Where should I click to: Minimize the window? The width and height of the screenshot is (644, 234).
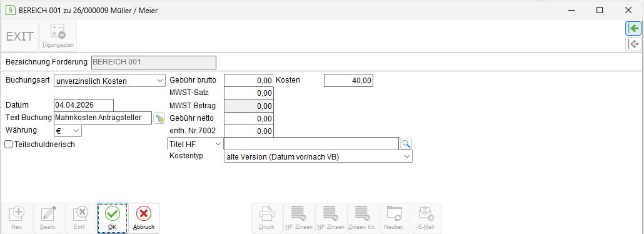pos(571,10)
